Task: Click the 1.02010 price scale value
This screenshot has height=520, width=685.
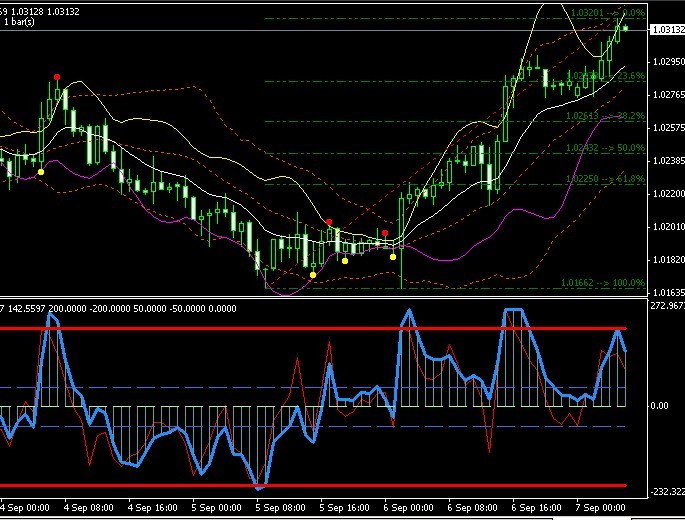Action: (x=669, y=227)
